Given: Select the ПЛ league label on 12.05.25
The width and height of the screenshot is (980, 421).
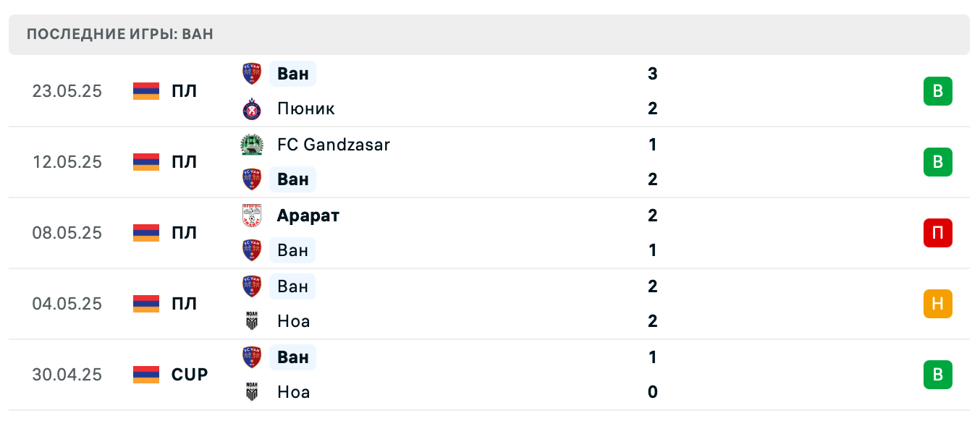Looking at the screenshot, I should coord(184,162).
